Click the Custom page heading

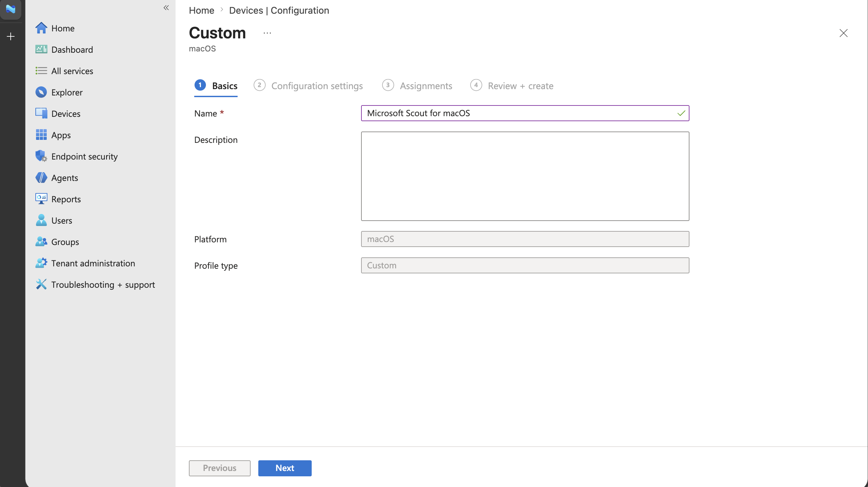[x=217, y=33]
